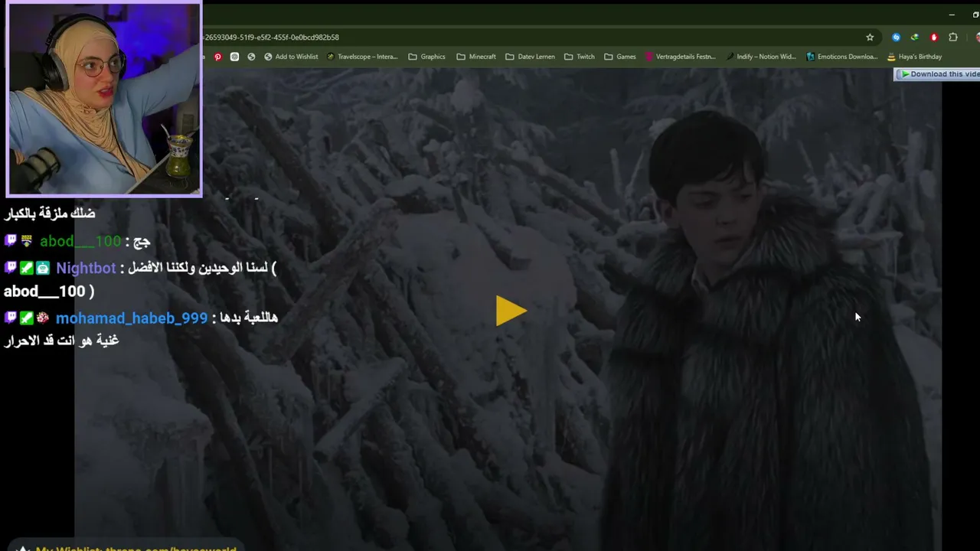Open the Emoticons Downloa... bookmark
This screenshot has width=980, height=551.
click(x=842, y=57)
